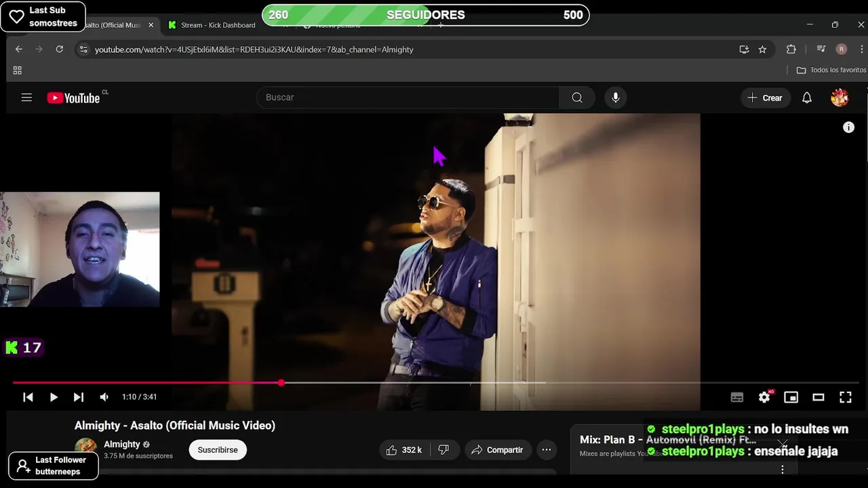Screen dimensions: 868x488
Task: Skip to next video in playlist
Action: pyautogui.click(x=79, y=397)
